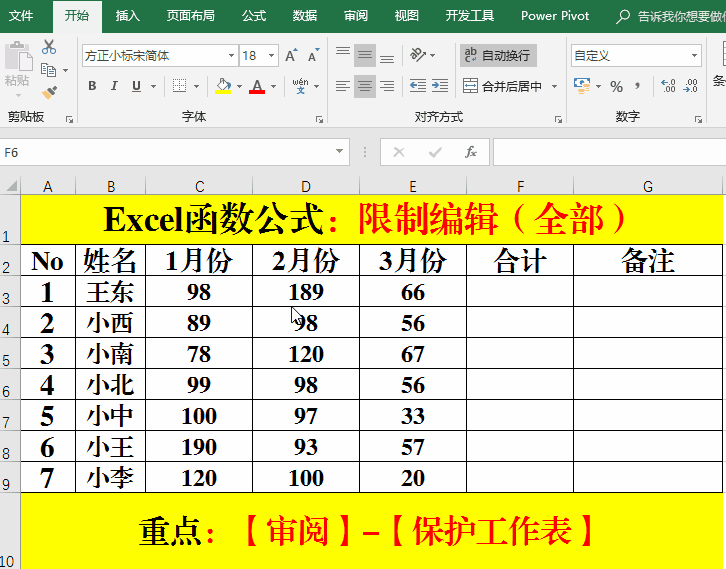Click the text orientation icon

pos(418,55)
